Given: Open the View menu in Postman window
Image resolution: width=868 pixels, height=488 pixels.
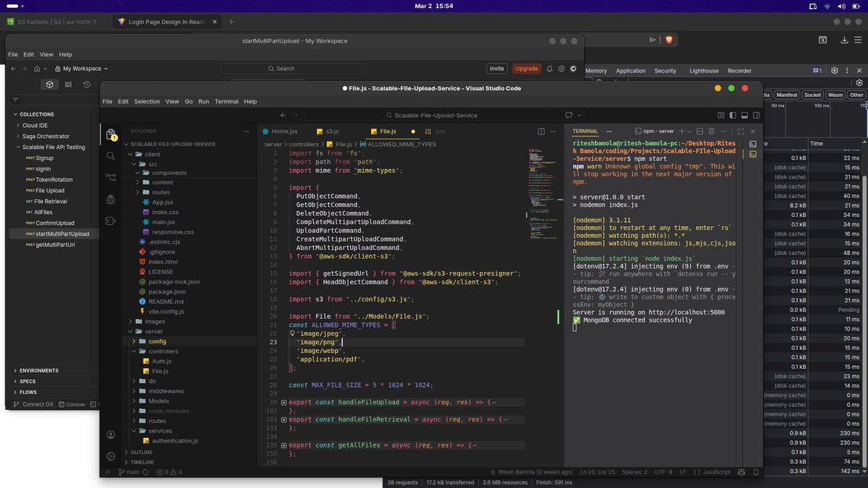Looking at the screenshot, I should tap(46, 55).
